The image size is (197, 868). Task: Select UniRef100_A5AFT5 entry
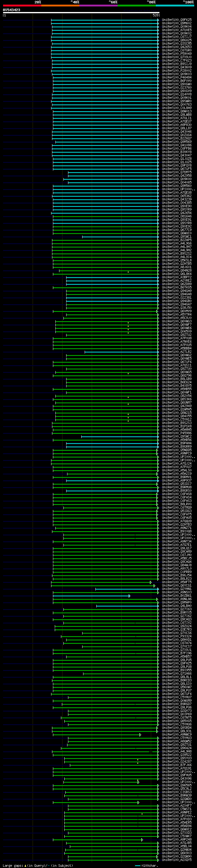[177, 582]
